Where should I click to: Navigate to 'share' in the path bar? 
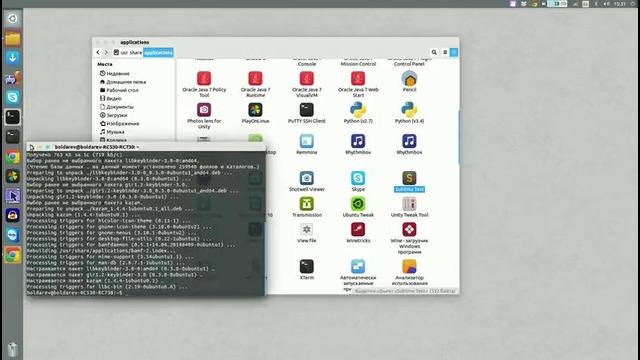tap(136, 53)
